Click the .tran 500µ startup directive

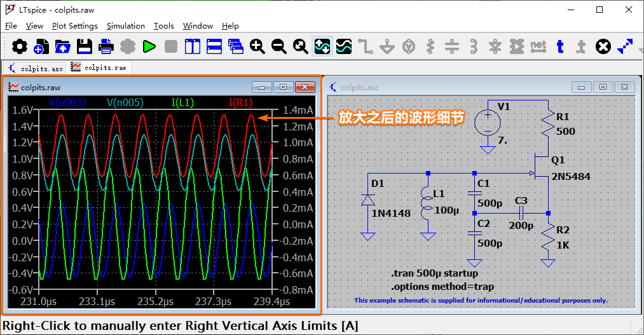coord(435,273)
